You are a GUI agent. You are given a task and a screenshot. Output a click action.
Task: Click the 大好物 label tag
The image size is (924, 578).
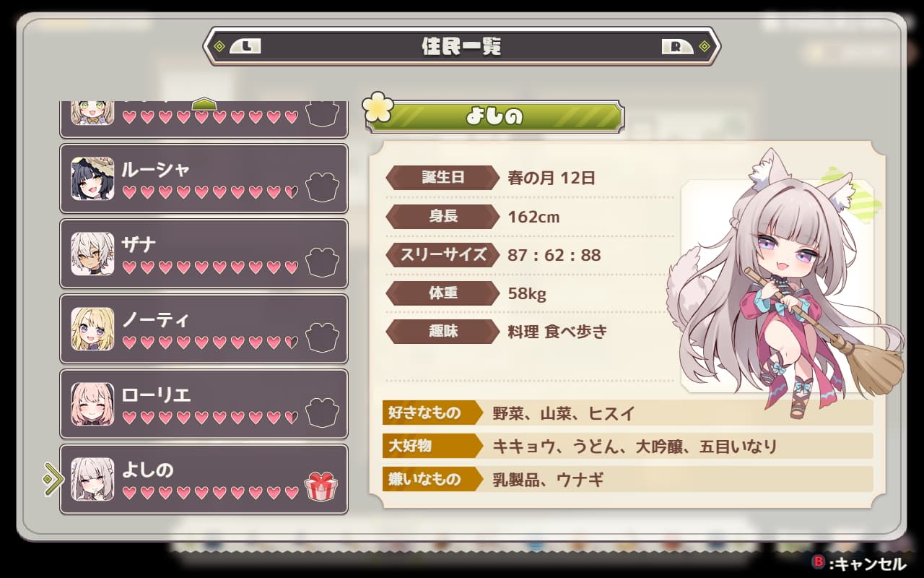(432, 446)
